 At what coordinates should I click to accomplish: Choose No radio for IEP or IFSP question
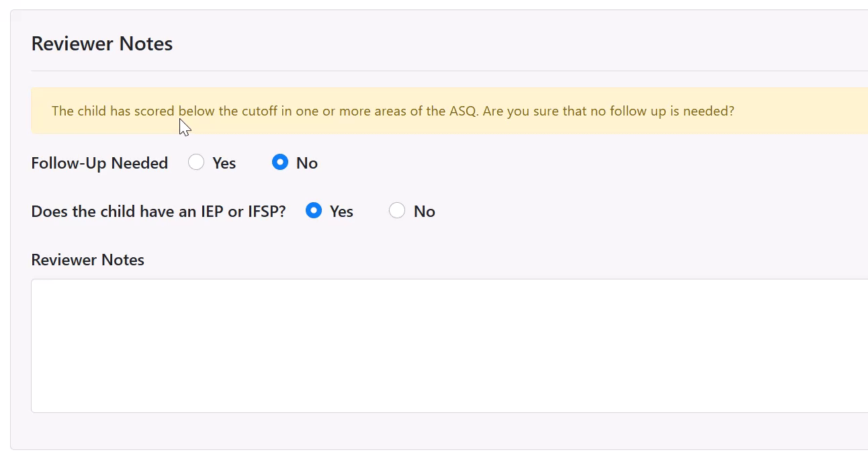pos(397,211)
